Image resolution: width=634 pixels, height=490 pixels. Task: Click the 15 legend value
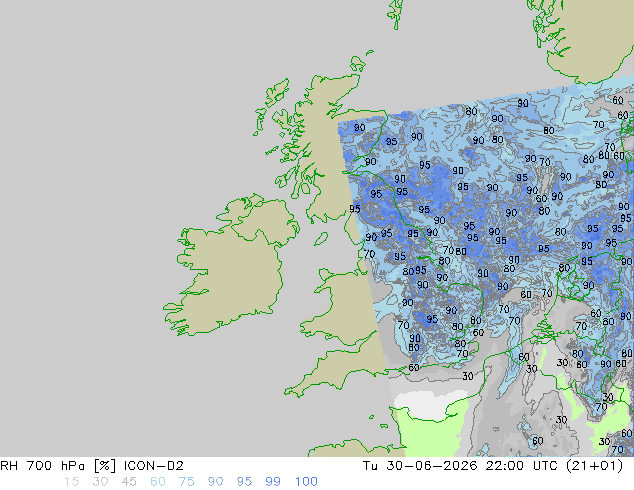point(71,482)
